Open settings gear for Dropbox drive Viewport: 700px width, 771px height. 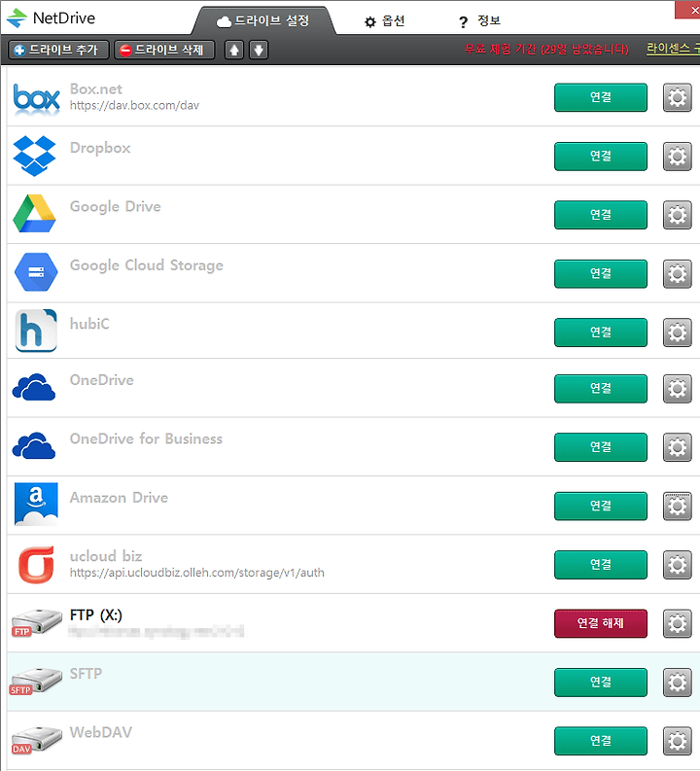[x=677, y=157]
